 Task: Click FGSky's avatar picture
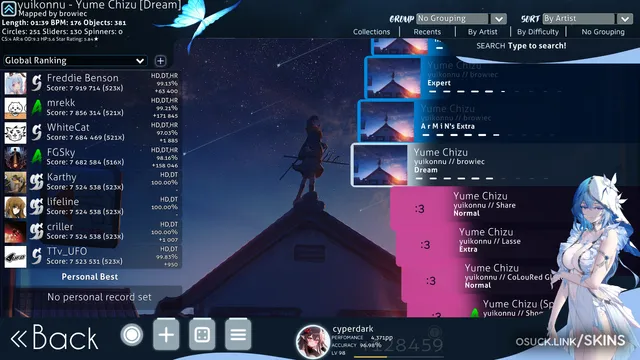point(16,158)
